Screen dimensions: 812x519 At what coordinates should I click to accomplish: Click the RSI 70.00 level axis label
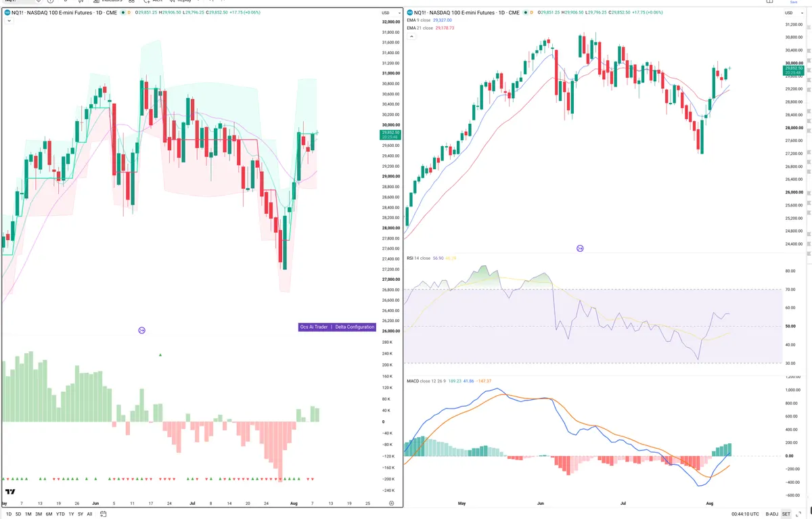coord(790,290)
